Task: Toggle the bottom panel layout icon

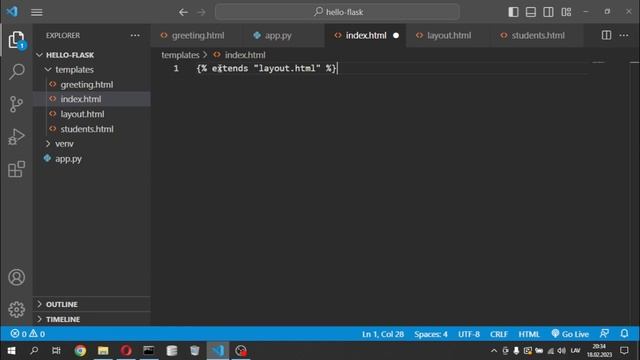Action: pos(531,12)
